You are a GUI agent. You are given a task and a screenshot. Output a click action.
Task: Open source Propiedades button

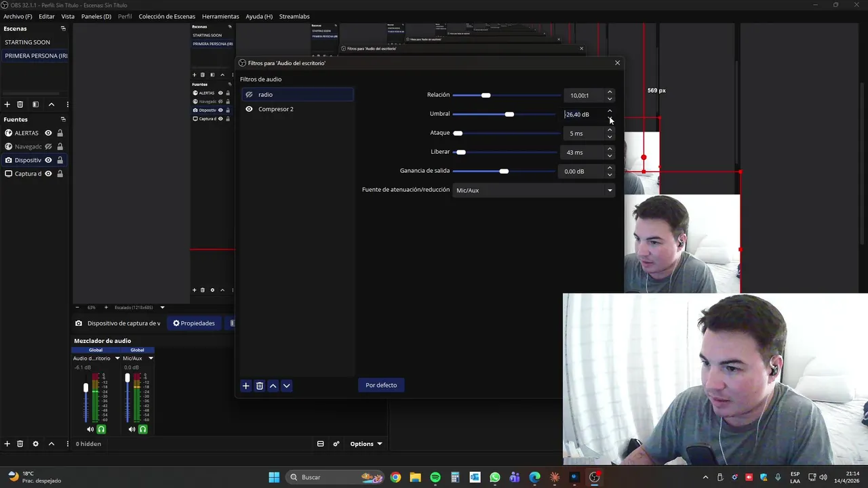[x=194, y=323]
